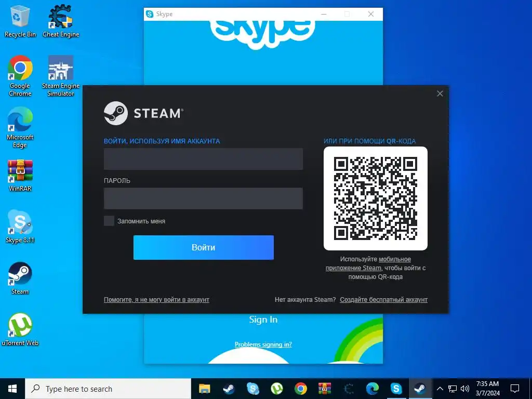
Task: Open Google Chrome from the taskbar
Action: coord(301,389)
